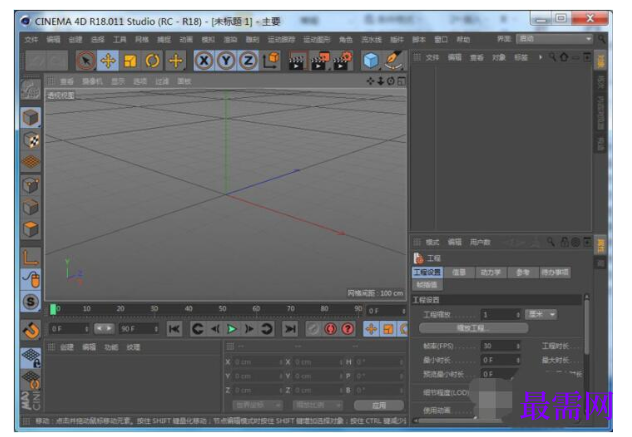Click the lock icon in attribute manager
The height and width of the screenshot is (437, 632).
point(565,242)
